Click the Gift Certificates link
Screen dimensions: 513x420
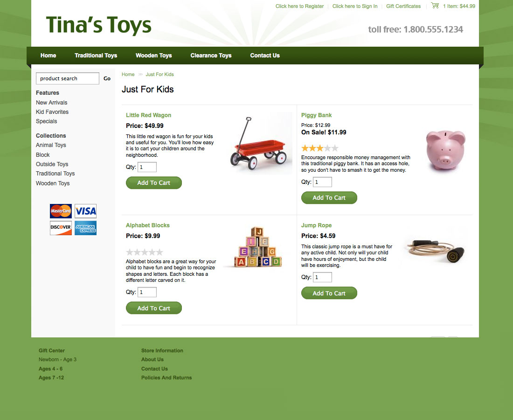[x=403, y=6]
